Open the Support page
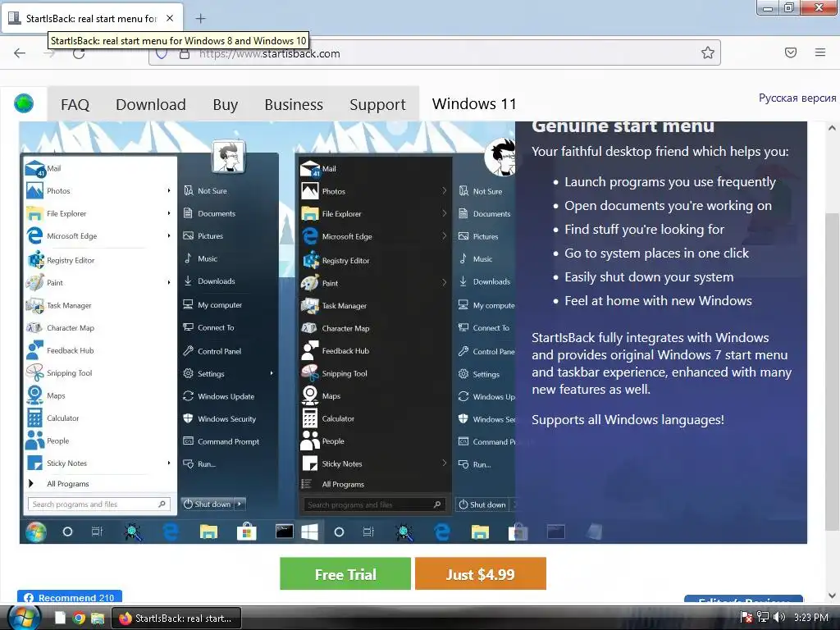 click(x=377, y=104)
